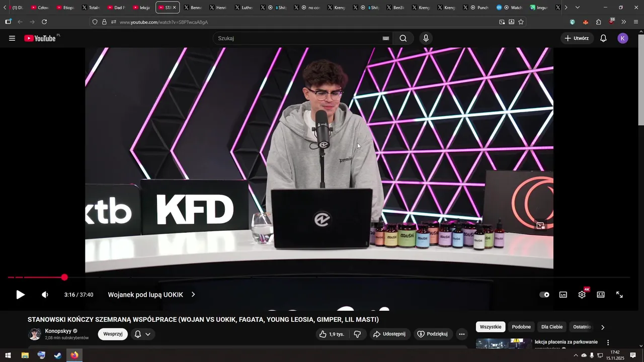This screenshot has height=362, width=644.
Task: Open the YouTube guide hamburger menu
Action: 12,38
